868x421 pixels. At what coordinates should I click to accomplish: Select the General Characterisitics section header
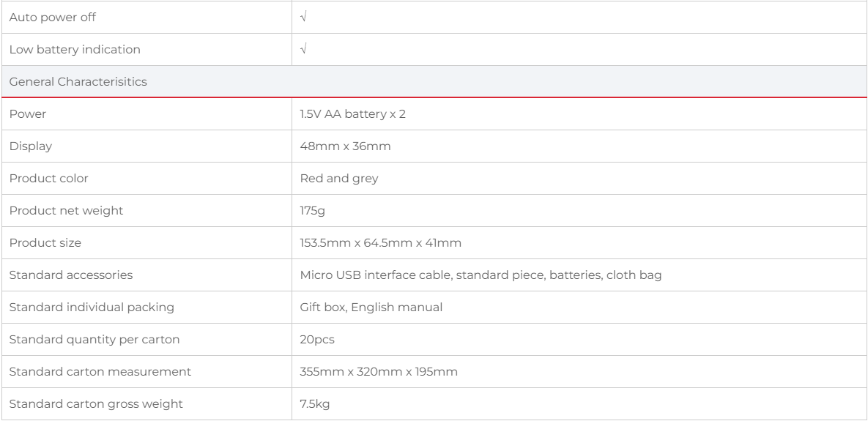(78, 82)
